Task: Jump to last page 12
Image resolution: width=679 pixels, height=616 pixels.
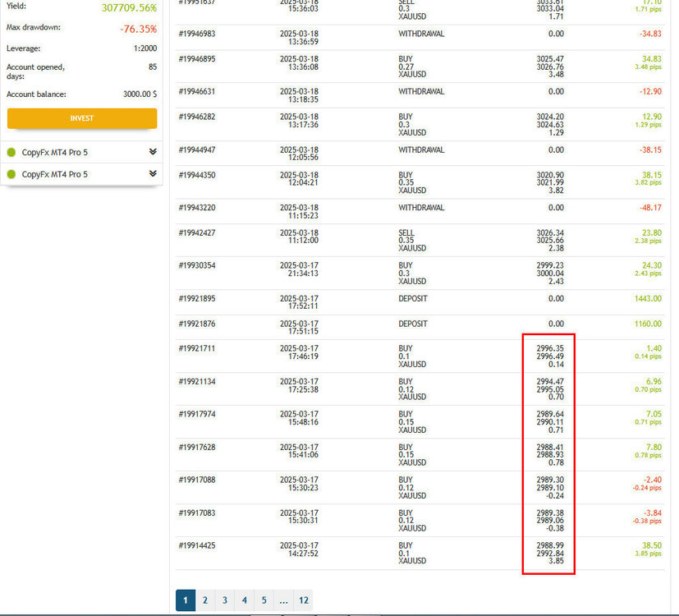Action: pyautogui.click(x=304, y=600)
